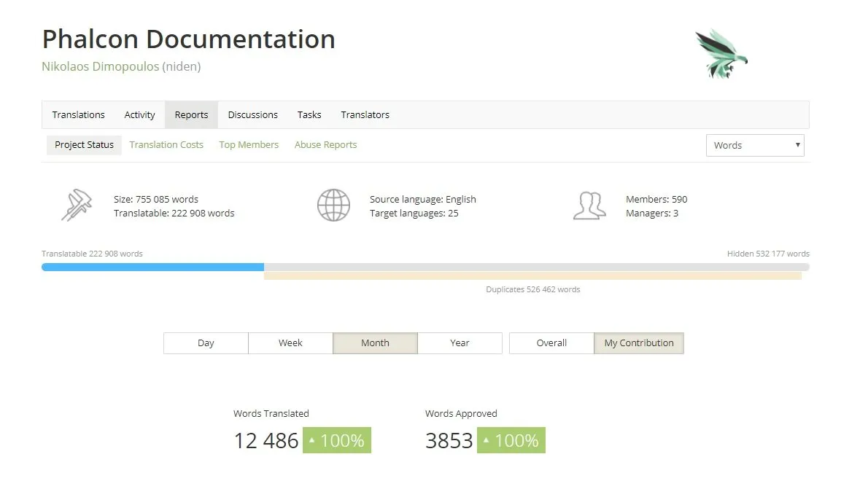The height and width of the screenshot is (489, 868).
Task: Open Translation Costs report
Action: (166, 145)
